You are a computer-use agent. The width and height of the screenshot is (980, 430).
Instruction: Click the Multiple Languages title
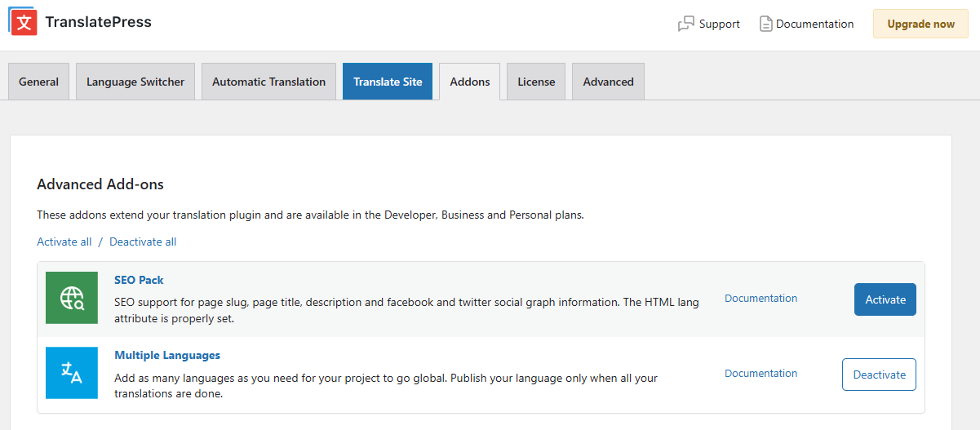(x=167, y=355)
